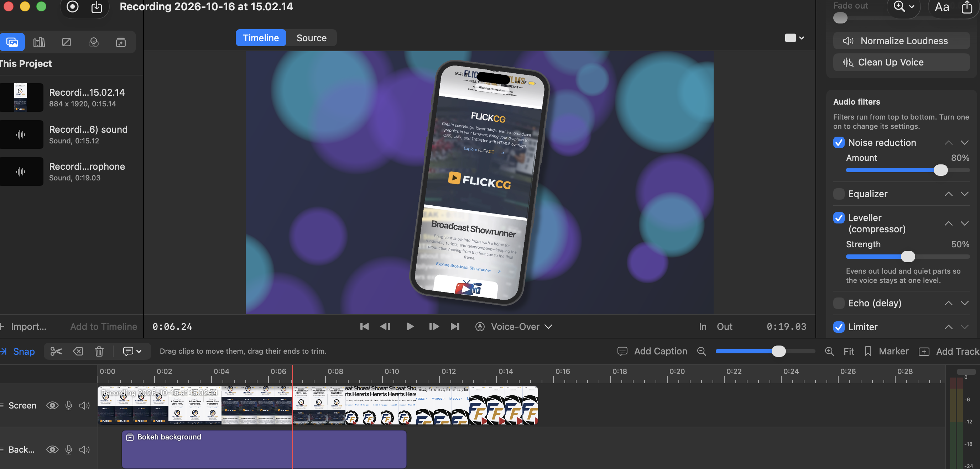Jump to the end of the timeline
980x469 pixels.
tap(455, 326)
